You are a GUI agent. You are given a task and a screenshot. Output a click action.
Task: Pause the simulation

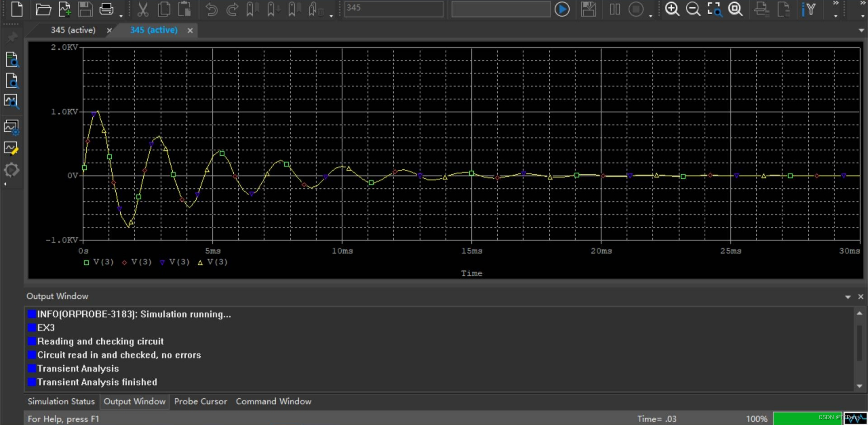[x=615, y=9]
